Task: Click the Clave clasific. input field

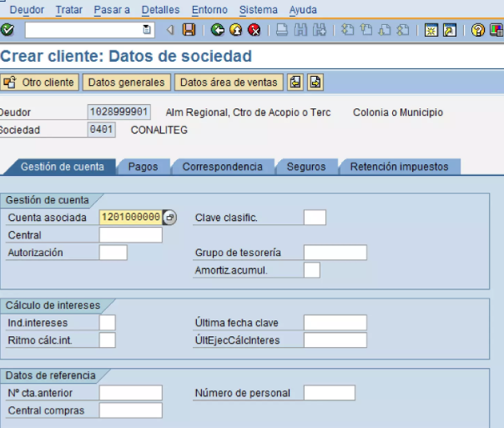Action: tap(315, 217)
